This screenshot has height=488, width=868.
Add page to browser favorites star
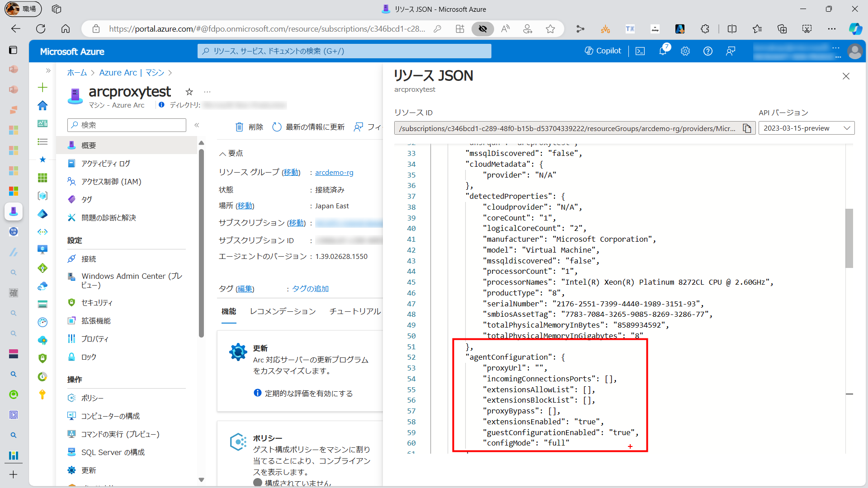pyautogui.click(x=550, y=29)
